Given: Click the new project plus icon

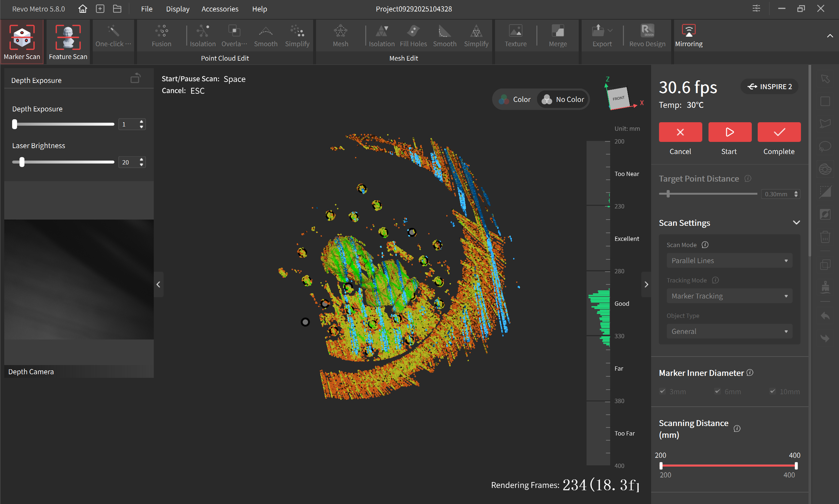Looking at the screenshot, I should [100, 9].
